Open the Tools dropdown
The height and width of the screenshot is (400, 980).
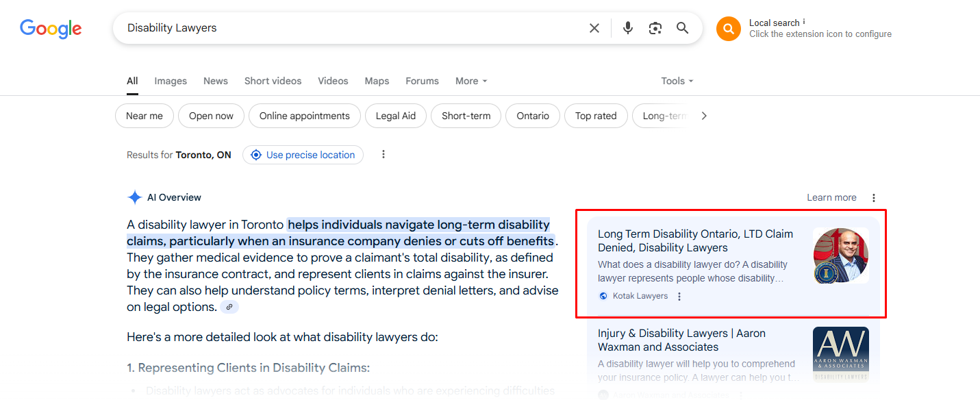677,81
